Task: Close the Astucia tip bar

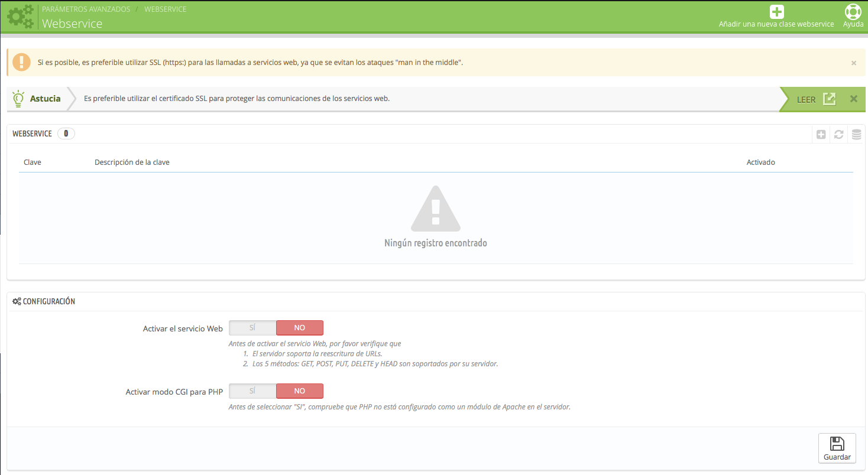Action: tap(854, 99)
